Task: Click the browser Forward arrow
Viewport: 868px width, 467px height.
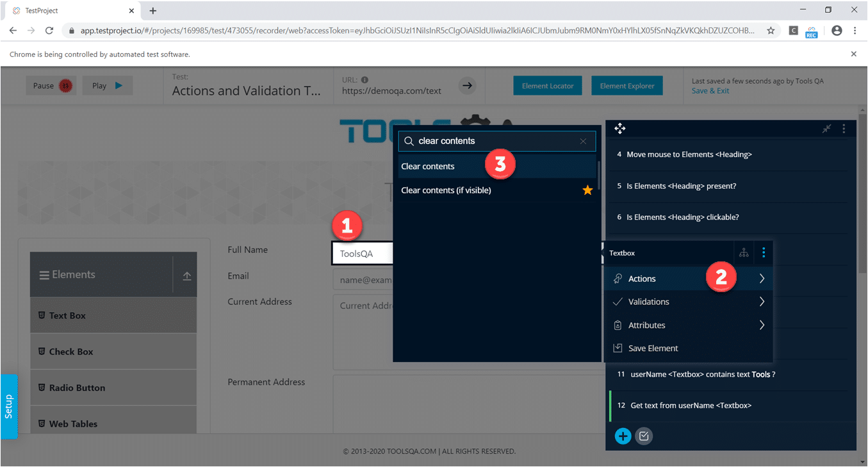Action: [x=31, y=30]
